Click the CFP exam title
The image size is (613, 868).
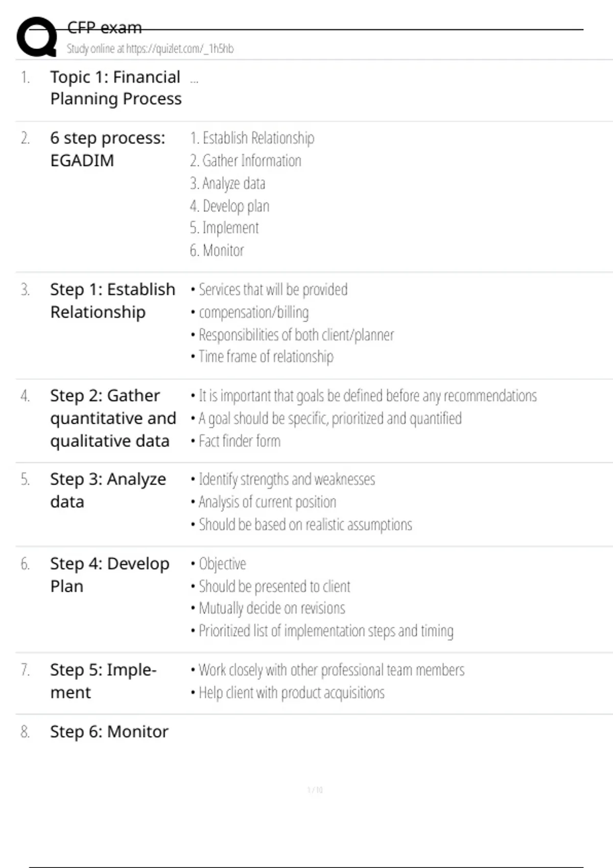(x=104, y=28)
